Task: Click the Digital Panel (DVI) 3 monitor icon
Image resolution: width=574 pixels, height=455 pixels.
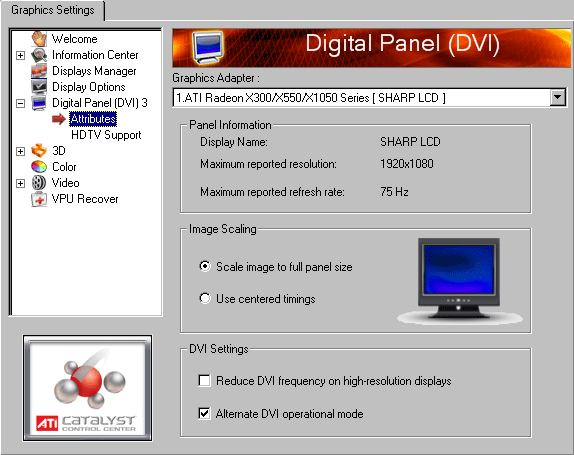Action: click(39, 103)
